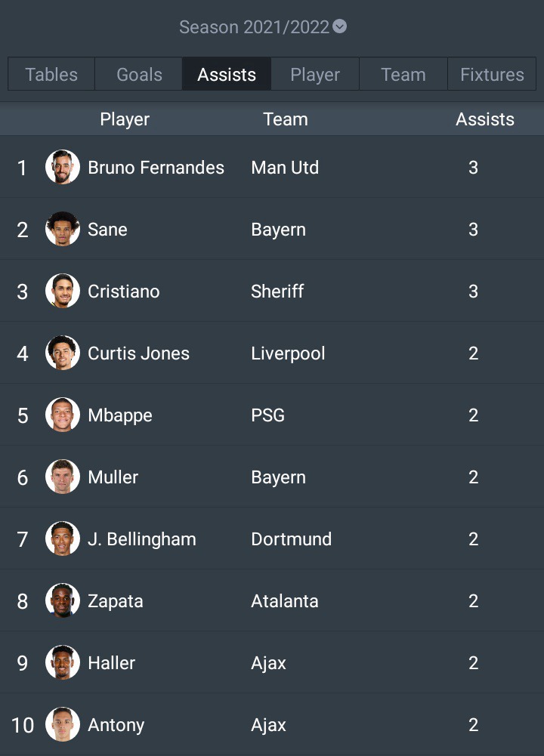Click Mbappe's player avatar
Screen dimensions: 544x756
63,415
